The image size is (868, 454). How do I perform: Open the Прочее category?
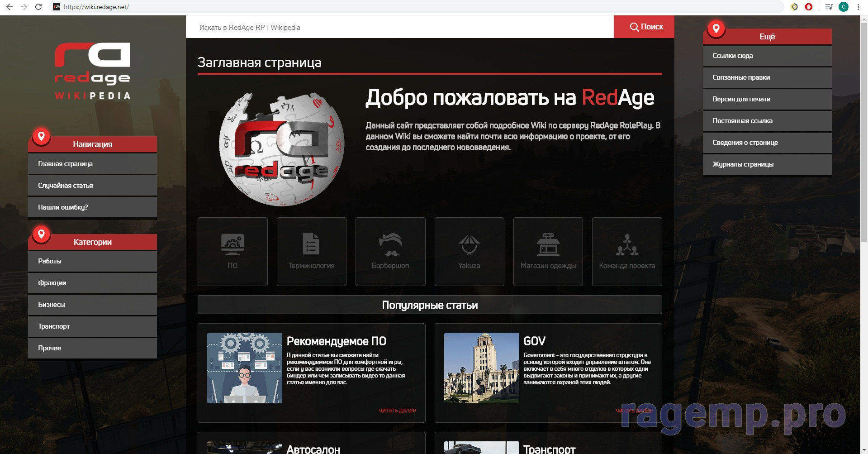point(92,348)
